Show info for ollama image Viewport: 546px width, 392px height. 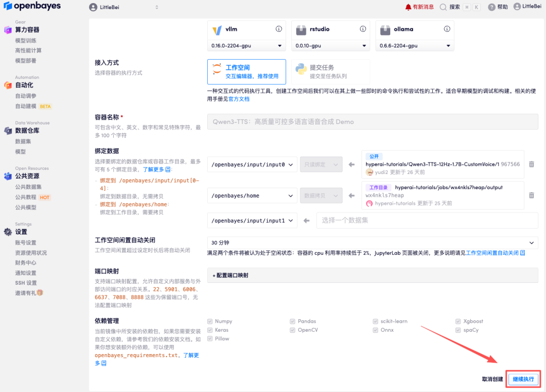click(447, 29)
